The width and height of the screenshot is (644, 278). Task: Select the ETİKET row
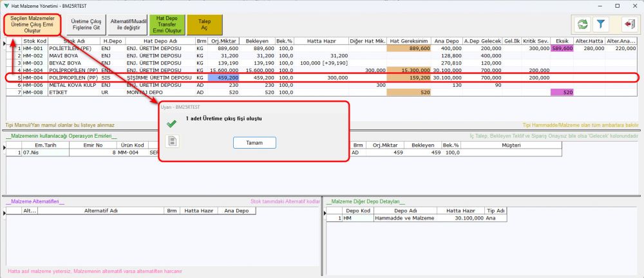click(x=320, y=93)
